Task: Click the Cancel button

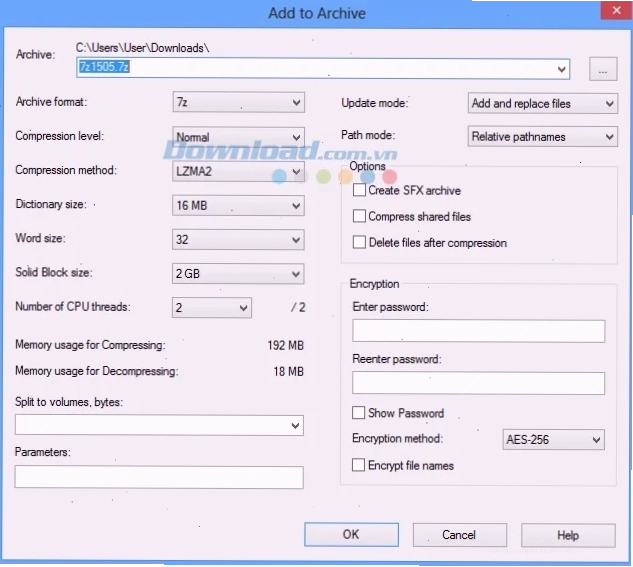Action: point(459,535)
